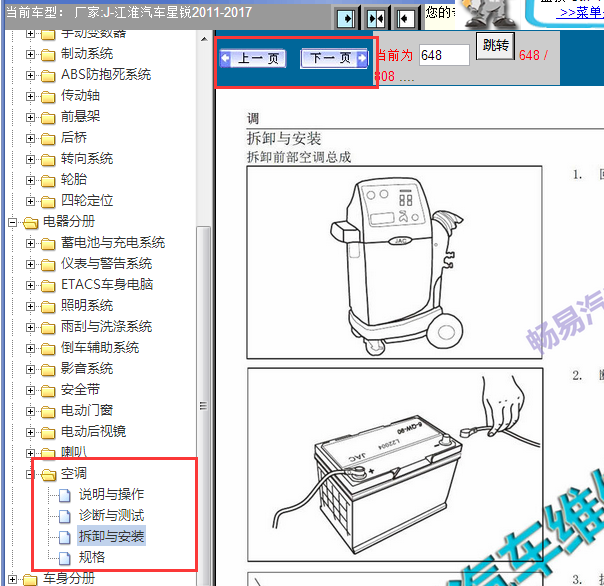Click the tree panel vertical scrollbar thumb
604x586 pixels.
click(x=204, y=406)
